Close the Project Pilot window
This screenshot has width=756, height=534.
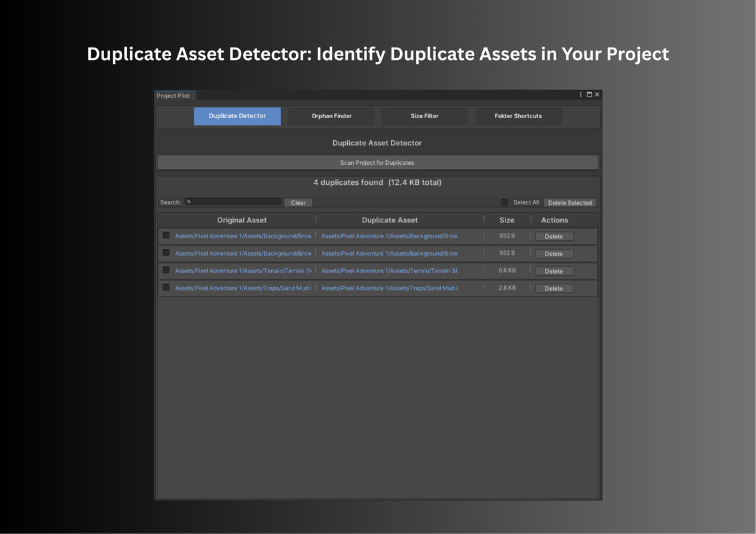point(597,95)
